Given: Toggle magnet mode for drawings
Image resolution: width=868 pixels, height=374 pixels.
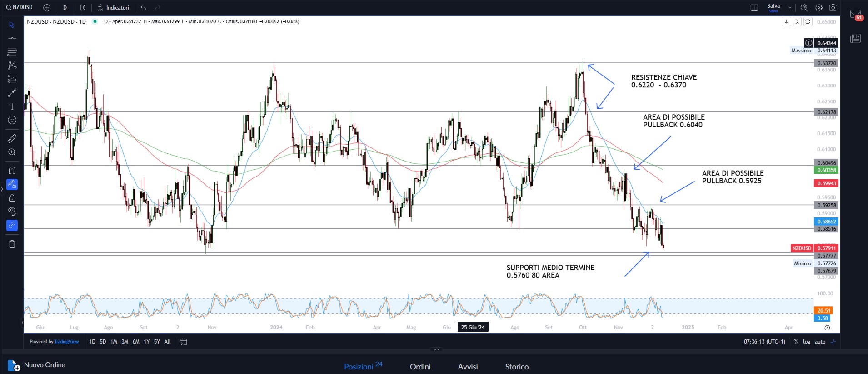Looking at the screenshot, I should point(12,170).
